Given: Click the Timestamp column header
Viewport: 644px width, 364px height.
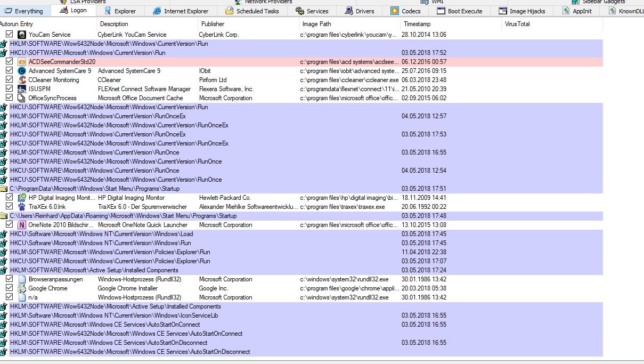Looking at the screenshot, I should (x=451, y=24).
